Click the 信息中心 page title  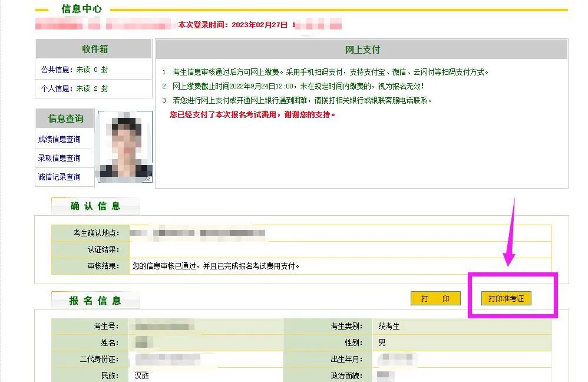coord(81,9)
